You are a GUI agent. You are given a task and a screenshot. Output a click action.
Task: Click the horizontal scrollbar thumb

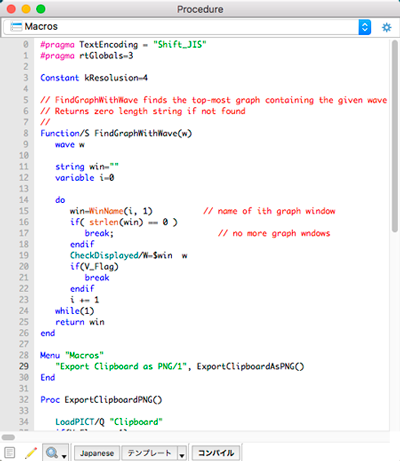coord(8,437)
